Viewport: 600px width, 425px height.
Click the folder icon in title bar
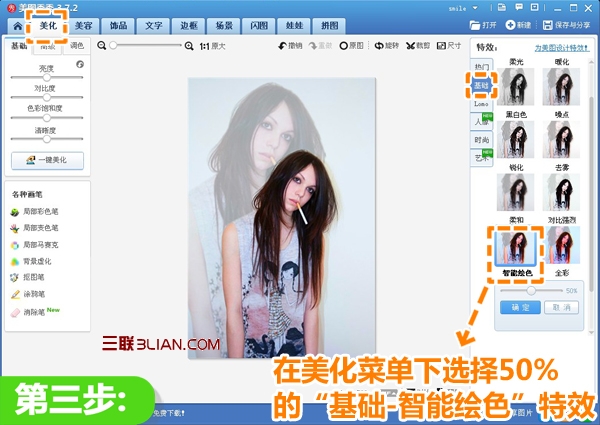(x=502, y=7)
